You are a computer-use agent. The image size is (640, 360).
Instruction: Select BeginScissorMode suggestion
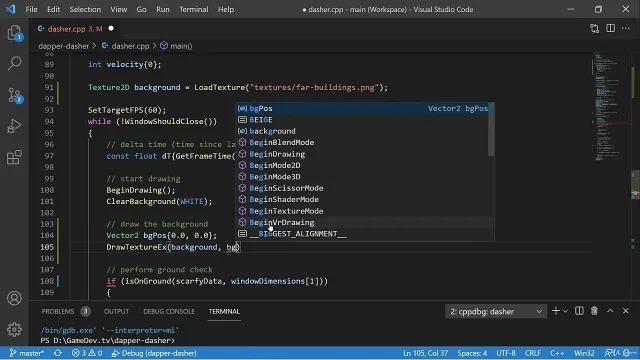point(363,188)
